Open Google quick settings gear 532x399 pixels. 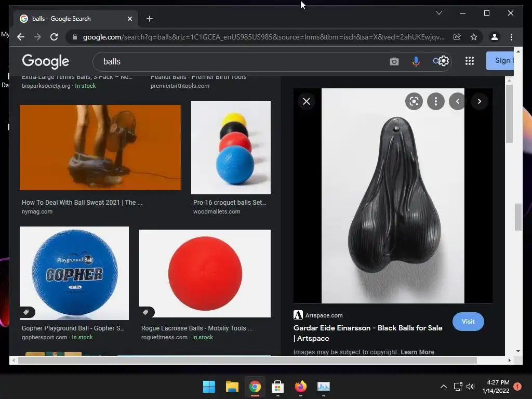click(x=444, y=61)
